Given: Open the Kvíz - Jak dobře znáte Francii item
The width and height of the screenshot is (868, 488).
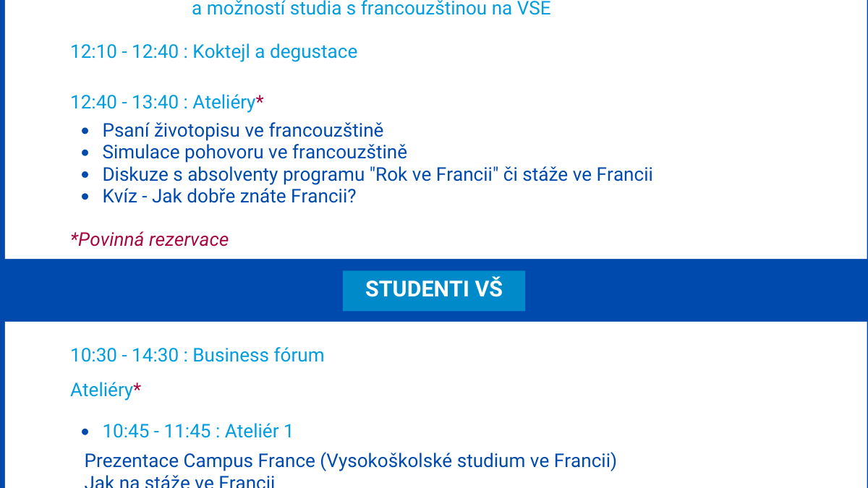Looking at the screenshot, I should [x=229, y=197].
